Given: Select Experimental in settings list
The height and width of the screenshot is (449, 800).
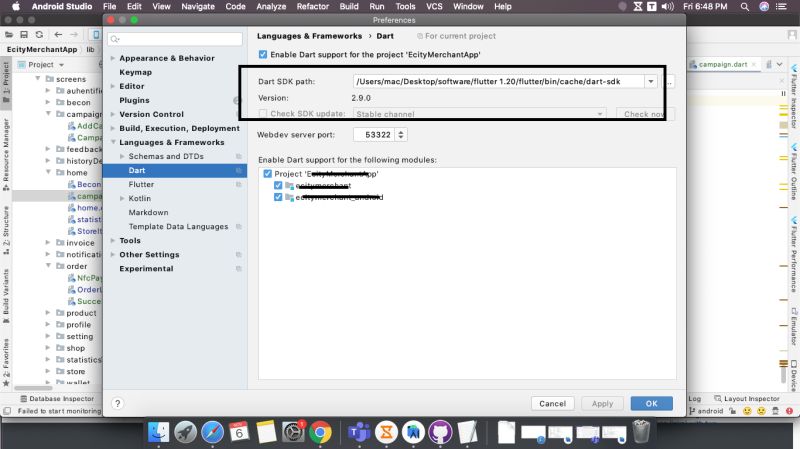Looking at the screenshot, I should pyautogui.click(x=146, y=268).
